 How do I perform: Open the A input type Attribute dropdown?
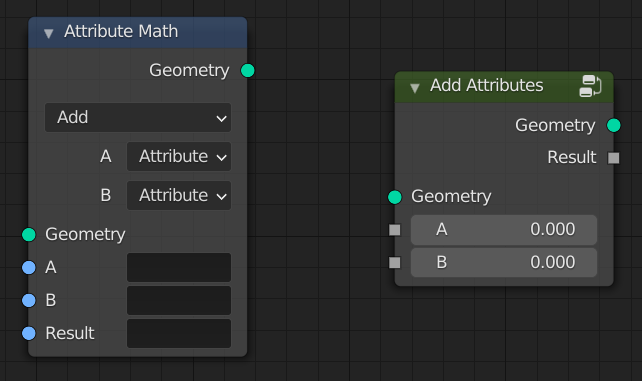tap(179, 156)
